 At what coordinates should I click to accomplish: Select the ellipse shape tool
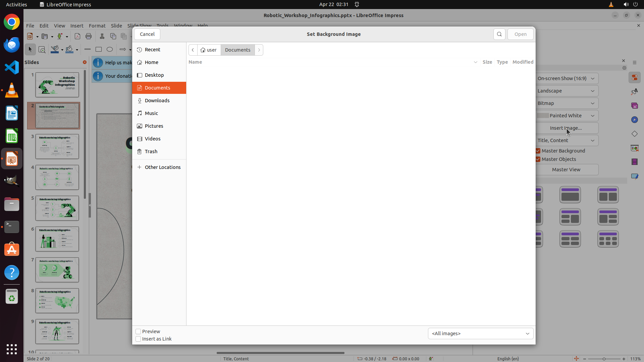(110, 49)
